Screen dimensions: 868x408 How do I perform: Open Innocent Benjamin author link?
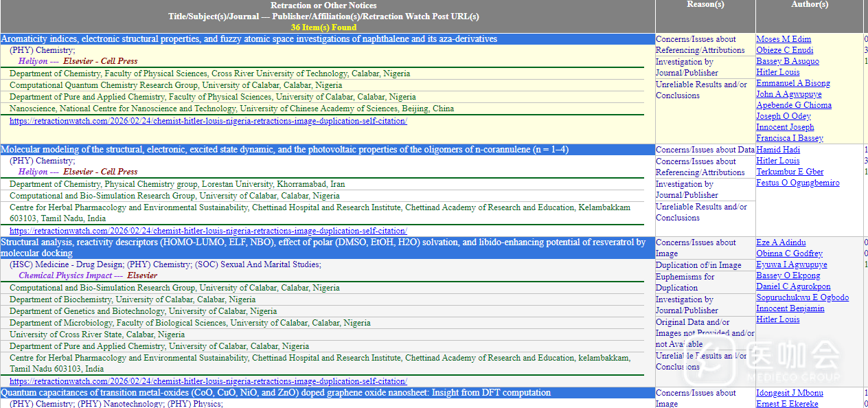point(790,308)
